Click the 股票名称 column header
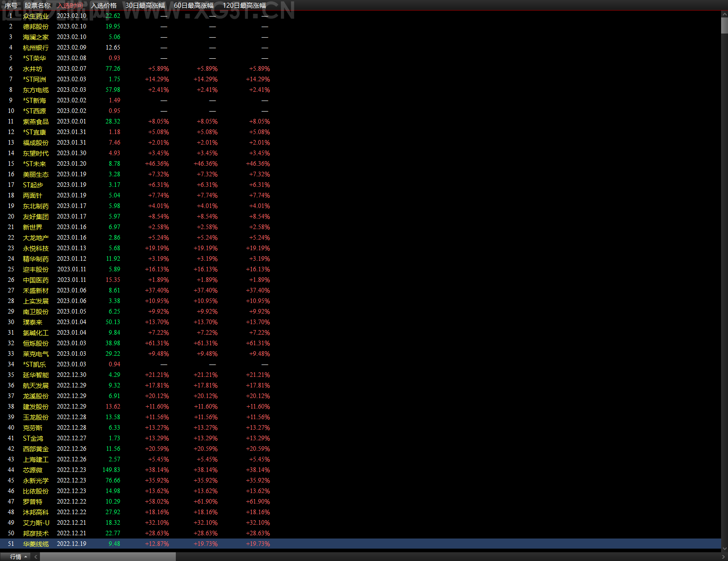This screenshot has width=728, height=561. [x=38, y=6]
